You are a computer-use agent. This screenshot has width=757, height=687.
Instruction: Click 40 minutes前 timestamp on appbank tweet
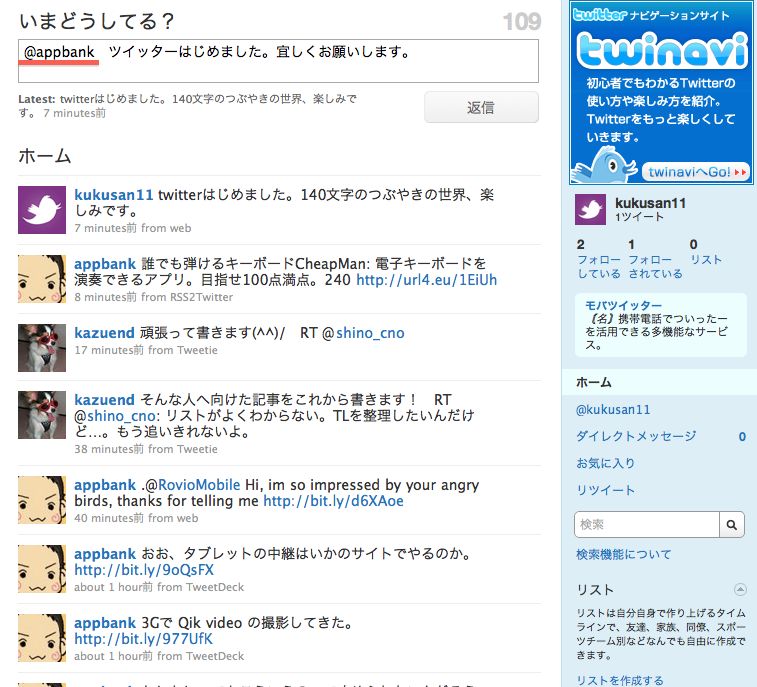pyautogui.click(x=109, y=518)
